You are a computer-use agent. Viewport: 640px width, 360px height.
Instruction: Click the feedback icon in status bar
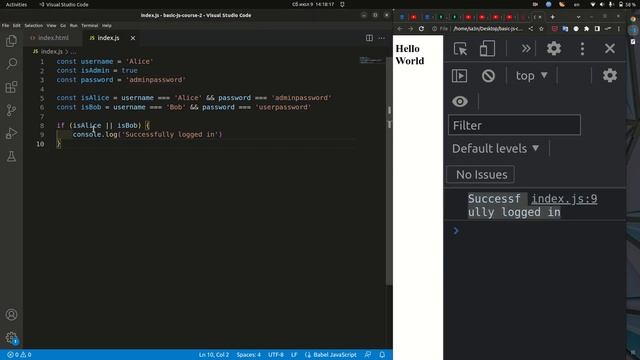(x=368, y=355)
